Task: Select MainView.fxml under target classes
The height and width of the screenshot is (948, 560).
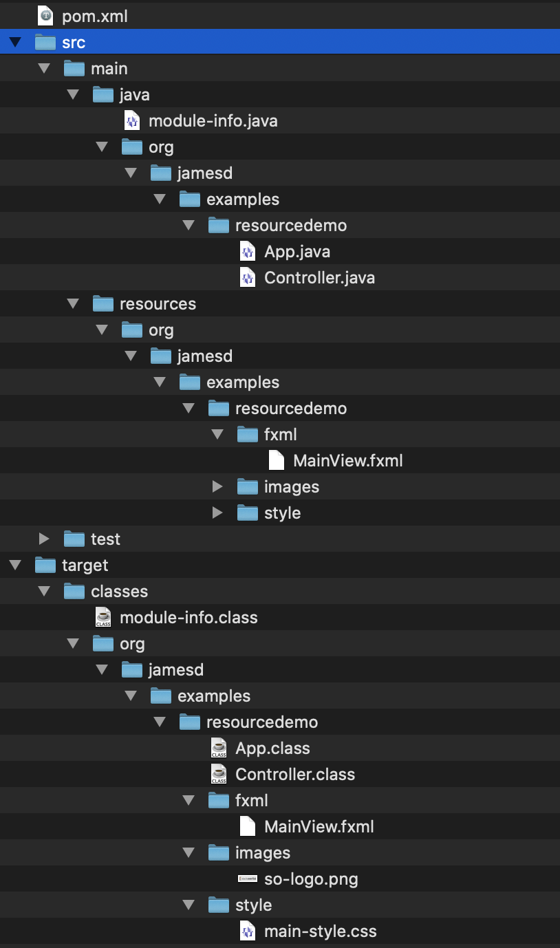Action: (280, 826)
